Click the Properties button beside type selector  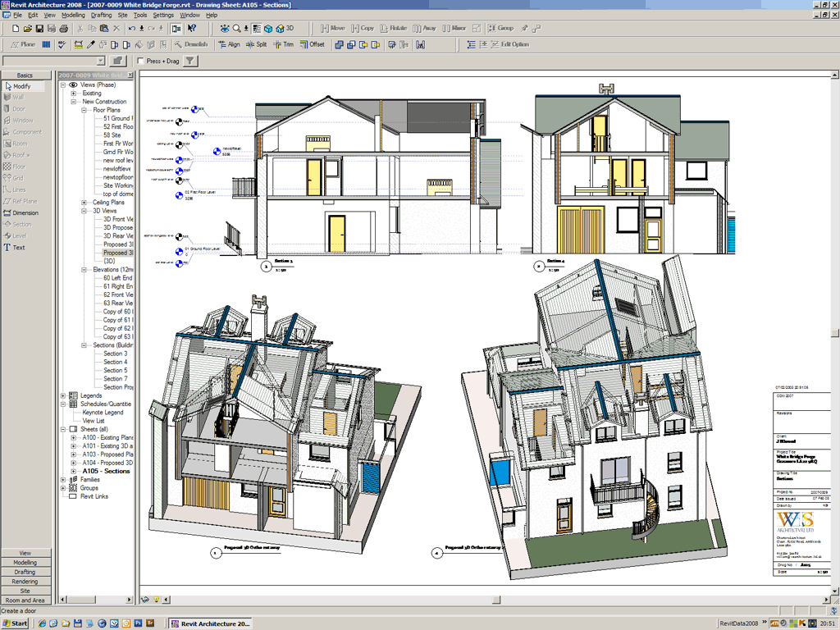pyautogui.click(x=118, y=61)
